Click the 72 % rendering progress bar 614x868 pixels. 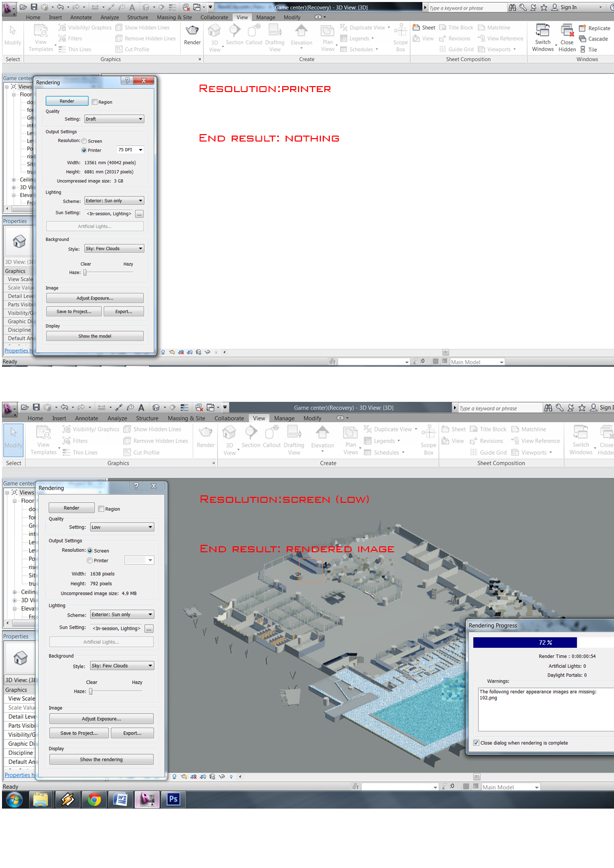coord(543,642)
